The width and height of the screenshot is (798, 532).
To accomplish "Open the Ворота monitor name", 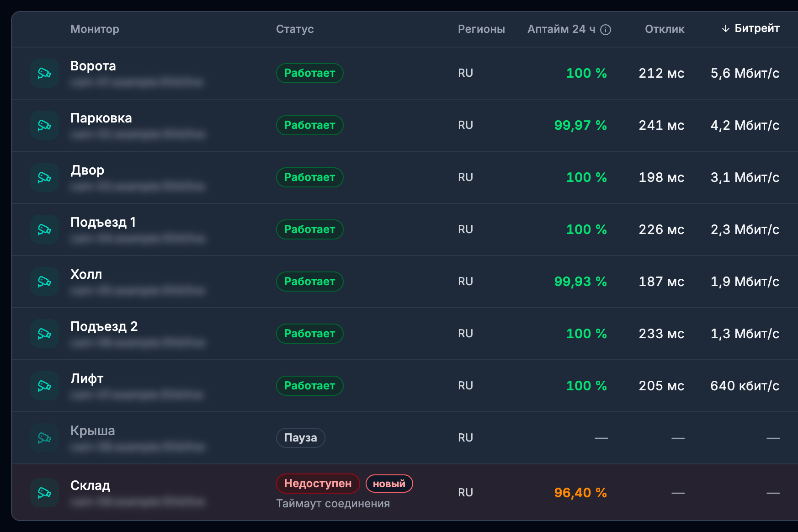I will click(x=93, y=66).
